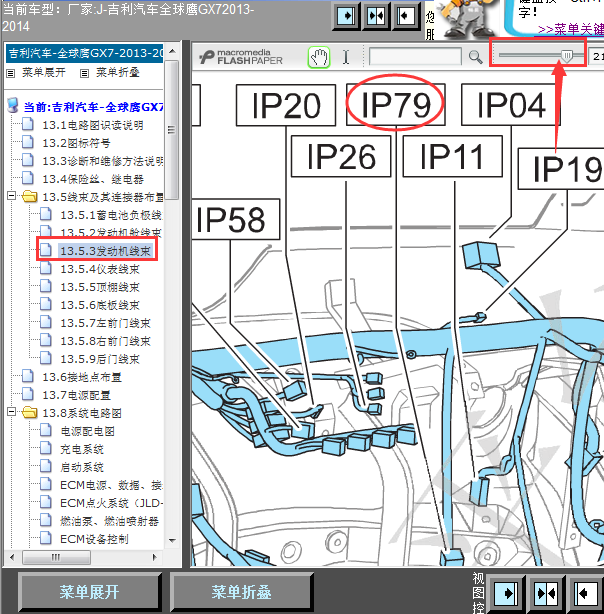Click the tree horizontal scroll right arrow
Image resolution: width=604 pixels, height=614 pixels.
point(155,557)
